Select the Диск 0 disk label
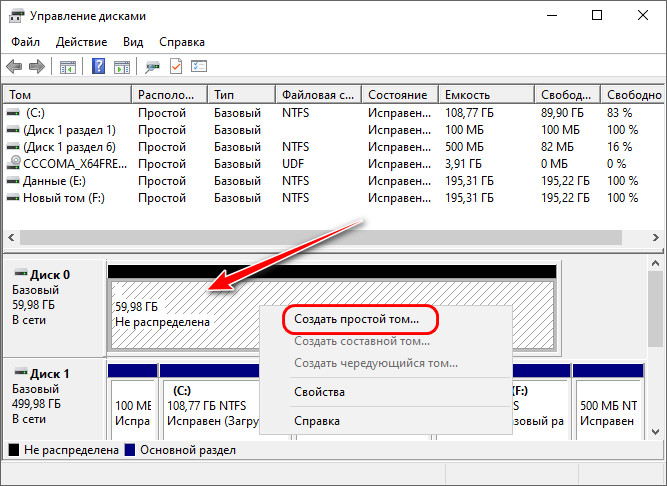This screenshot has width=667, height=486. [x=54, y=308]
